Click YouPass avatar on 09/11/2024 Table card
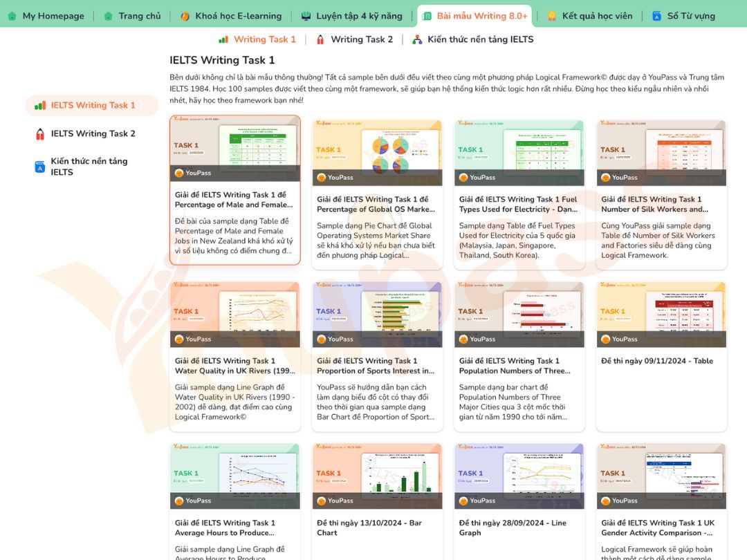 tap(605, 339)
